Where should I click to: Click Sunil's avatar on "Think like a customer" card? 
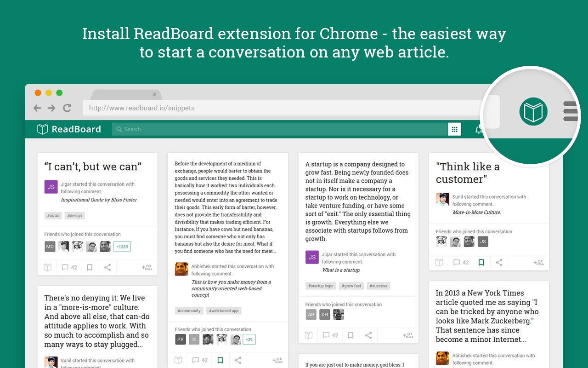click(x=442, y=199)
